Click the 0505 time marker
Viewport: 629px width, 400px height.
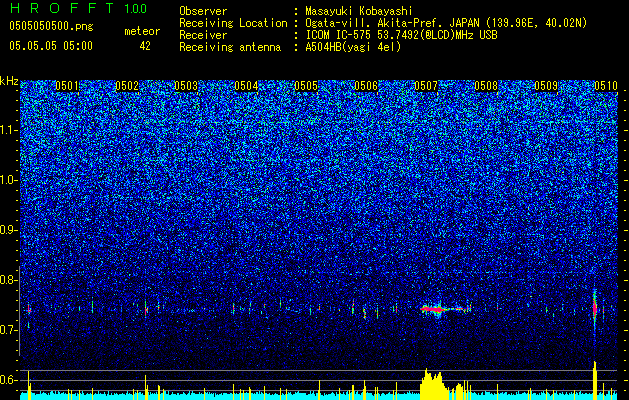[306, 85]
